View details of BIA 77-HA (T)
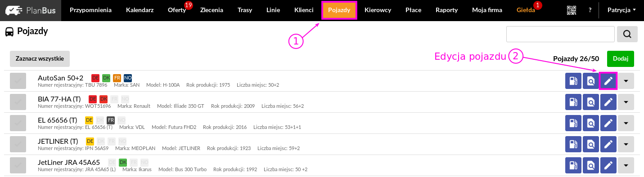 pos(590,102)
